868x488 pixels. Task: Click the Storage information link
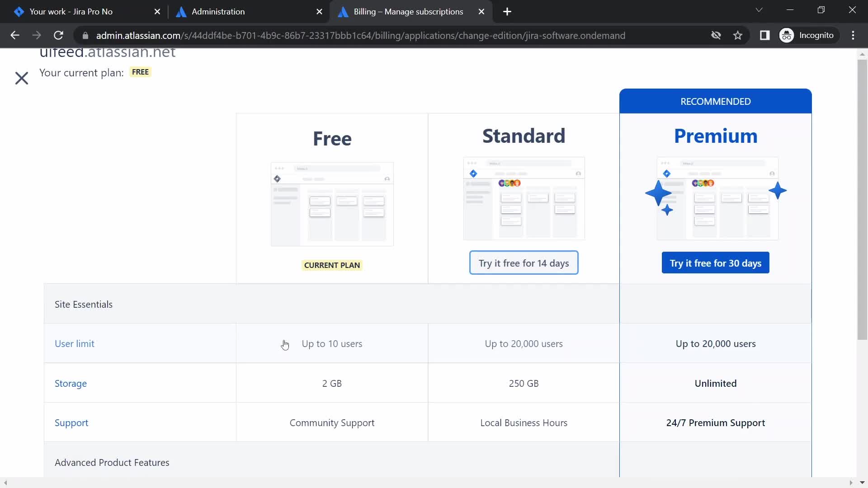pyautogui.click(x=71, y=383)
